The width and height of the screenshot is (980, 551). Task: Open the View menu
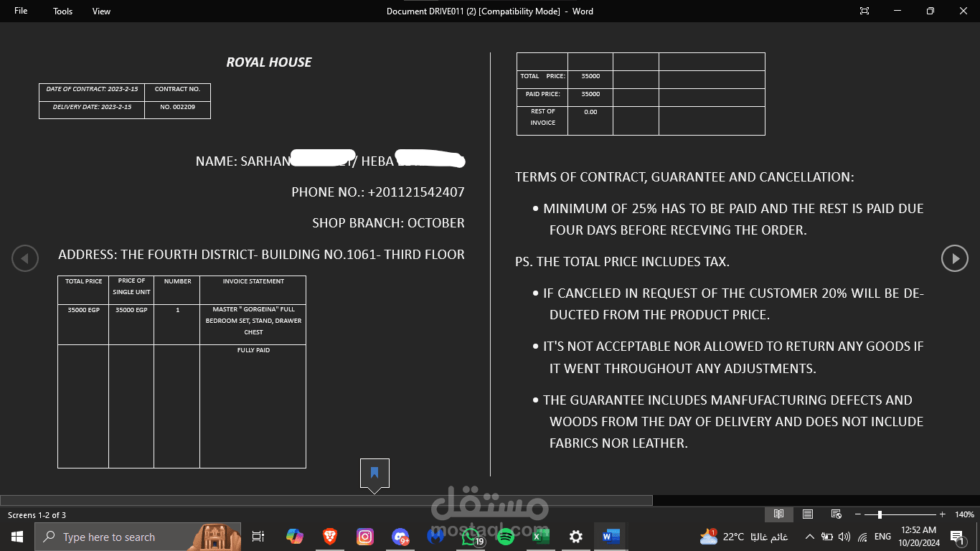click(102, 11)
